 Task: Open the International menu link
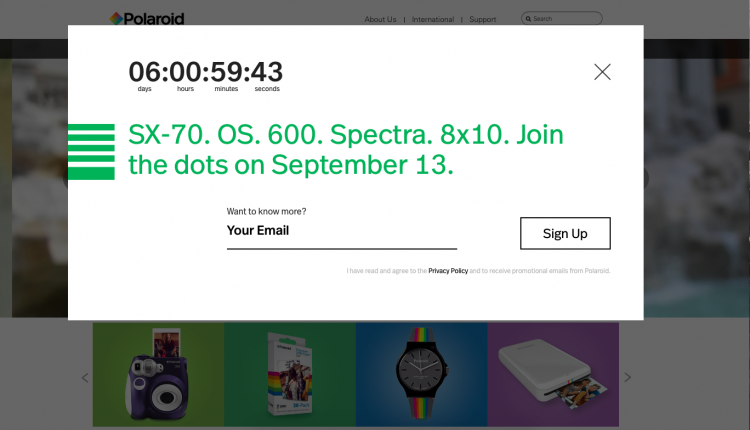433,19
